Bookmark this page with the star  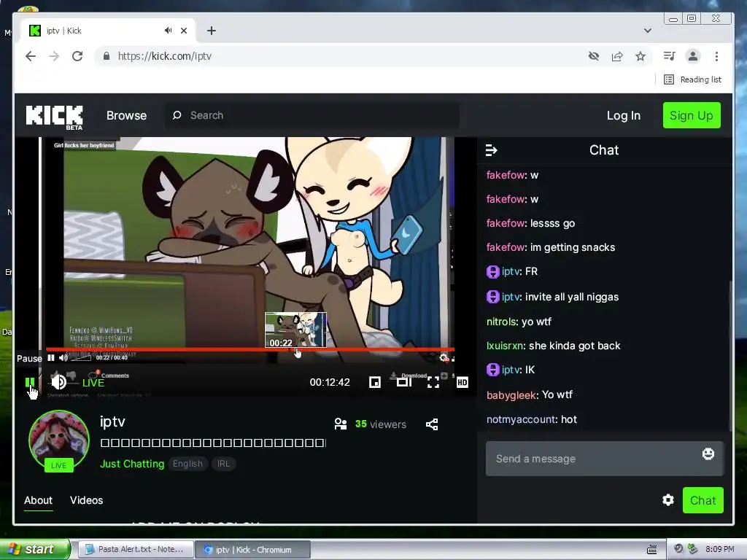point(640,56)
